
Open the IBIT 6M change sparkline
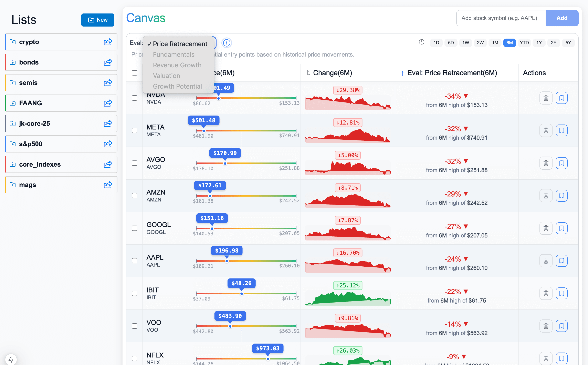[x=348, y=298]
